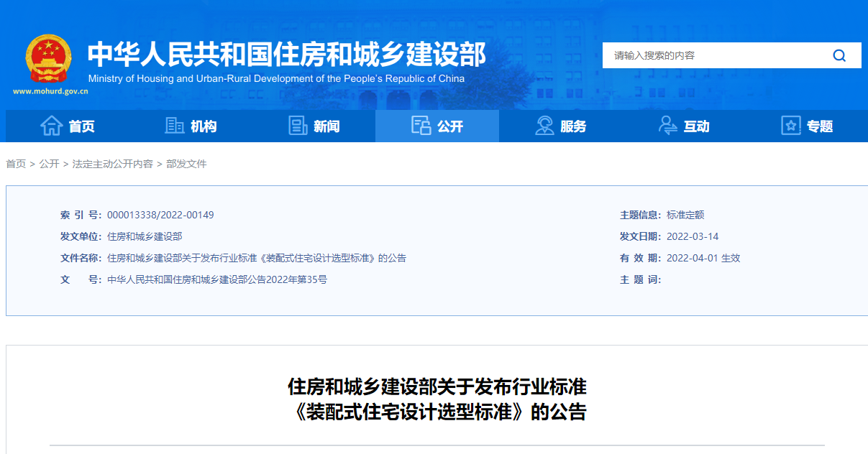Open the 专题 menu label
This screenshot has width=868, height=454.
819,126
